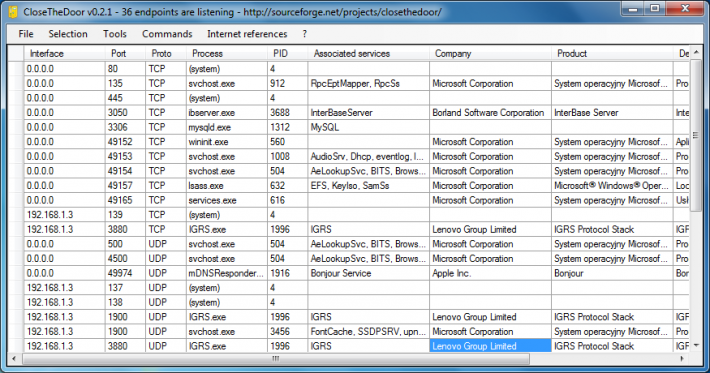Select the services.exe process cell

pyautogui.click(x=227, y=200)
